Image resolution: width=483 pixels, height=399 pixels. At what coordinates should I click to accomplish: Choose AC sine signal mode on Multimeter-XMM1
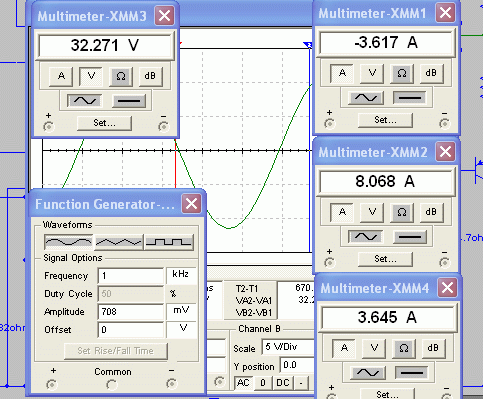coord(366,98)
